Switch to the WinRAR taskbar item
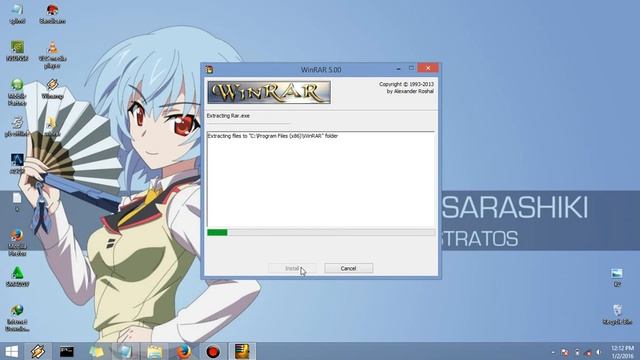This screenshot has height=360, width=640. [242, 351]
